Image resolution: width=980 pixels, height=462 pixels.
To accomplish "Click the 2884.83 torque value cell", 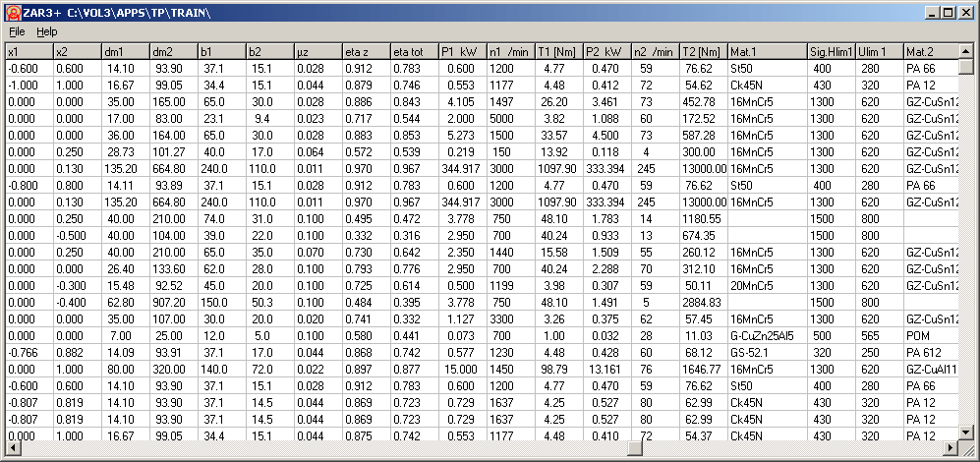I will (702, 301).
